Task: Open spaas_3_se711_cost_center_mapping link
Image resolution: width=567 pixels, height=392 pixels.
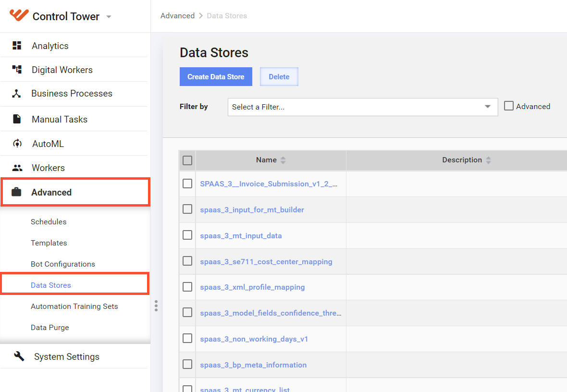Action: click(266, 261)
